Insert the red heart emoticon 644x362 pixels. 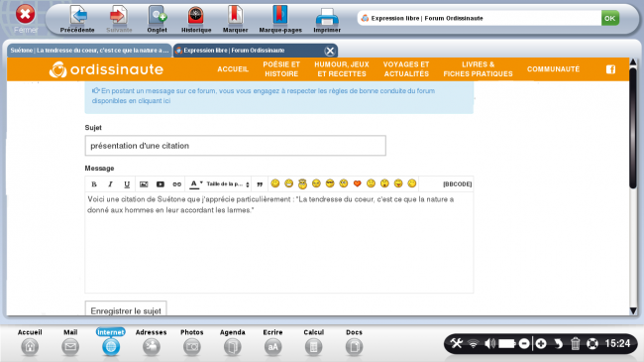(x=358, y=183)
